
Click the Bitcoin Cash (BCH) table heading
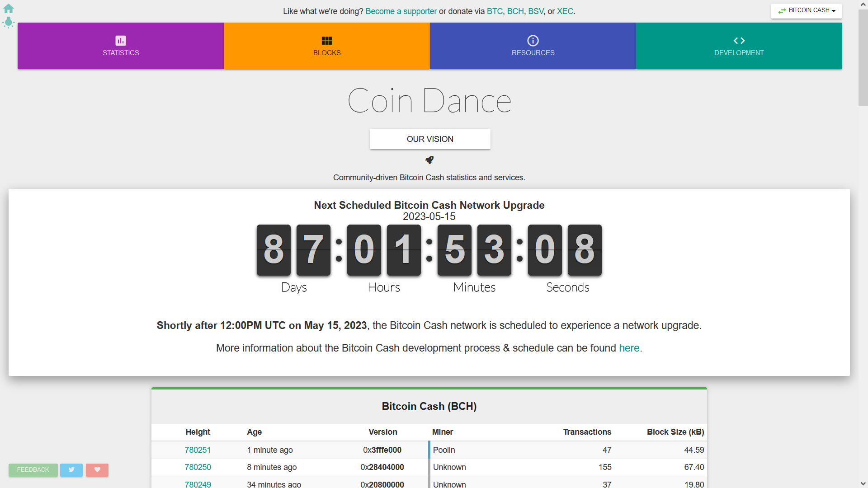click(x=429, y=406)
